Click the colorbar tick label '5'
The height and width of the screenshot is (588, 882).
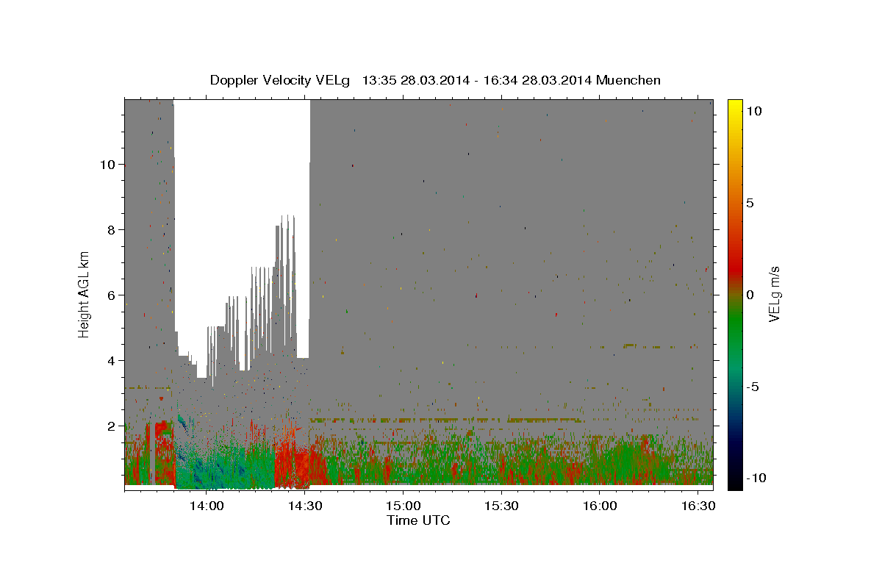pos(750,203)
